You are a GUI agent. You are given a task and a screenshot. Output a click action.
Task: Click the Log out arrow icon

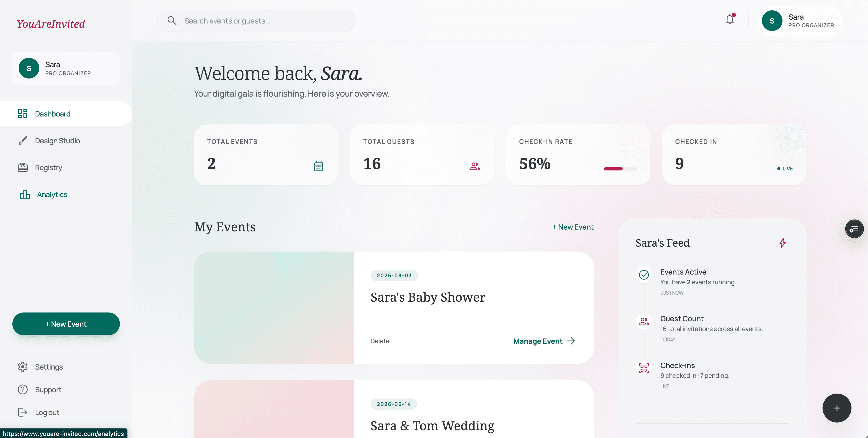point(22,412)
